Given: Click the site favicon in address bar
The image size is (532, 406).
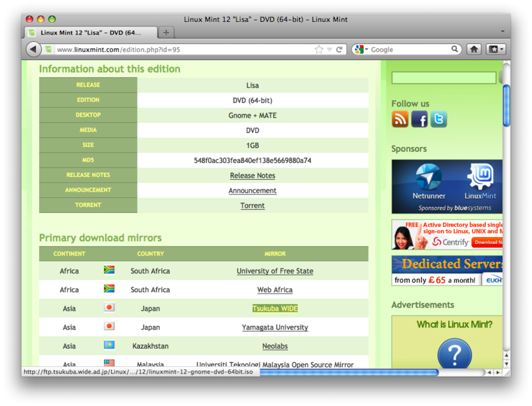Looking at the screenshot, I should coord(49,49).
